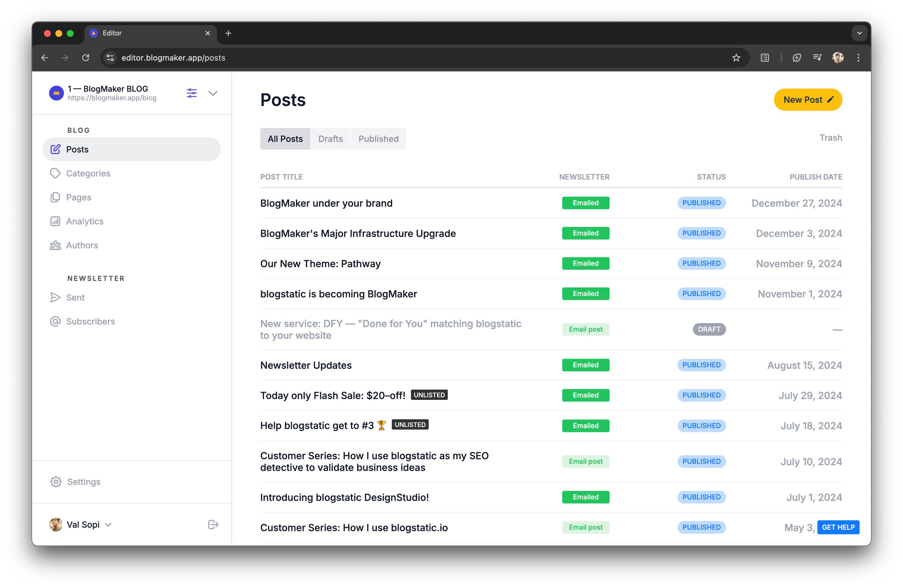903x588 pixels.
Task: Click the sign-out icon next to Val Sopi
Action: [213, 525]
